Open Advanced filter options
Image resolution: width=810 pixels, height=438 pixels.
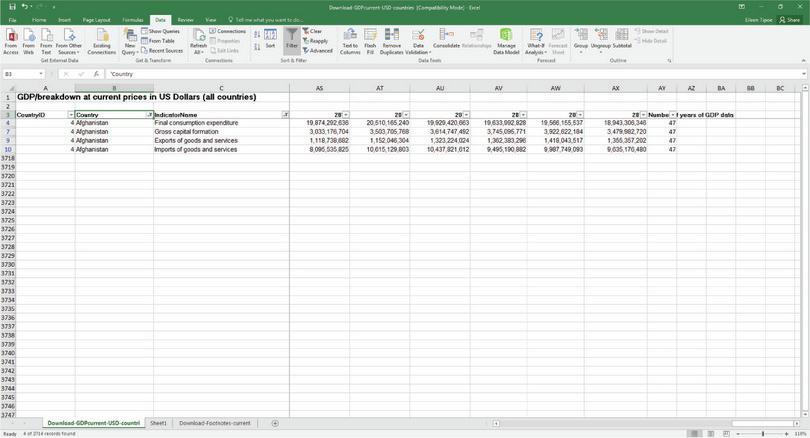click(318, 51)
